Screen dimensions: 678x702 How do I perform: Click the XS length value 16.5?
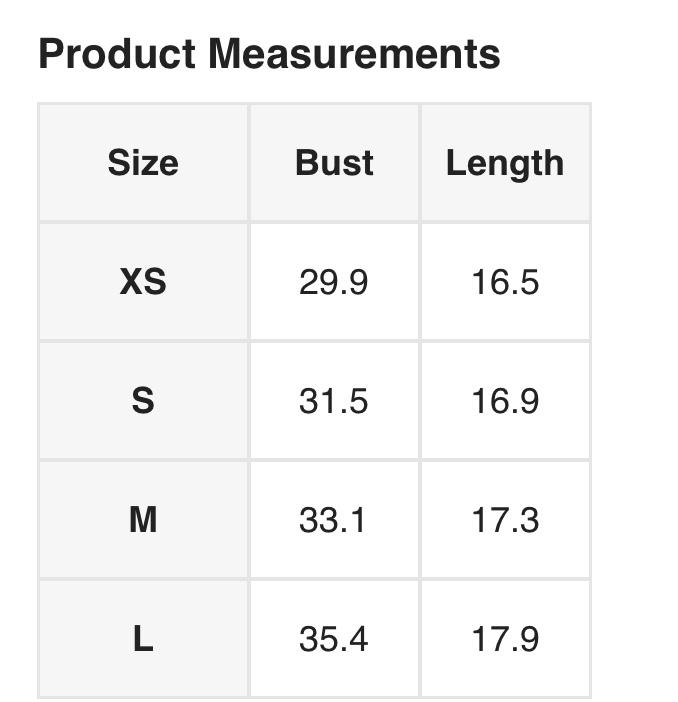[505, 282]
